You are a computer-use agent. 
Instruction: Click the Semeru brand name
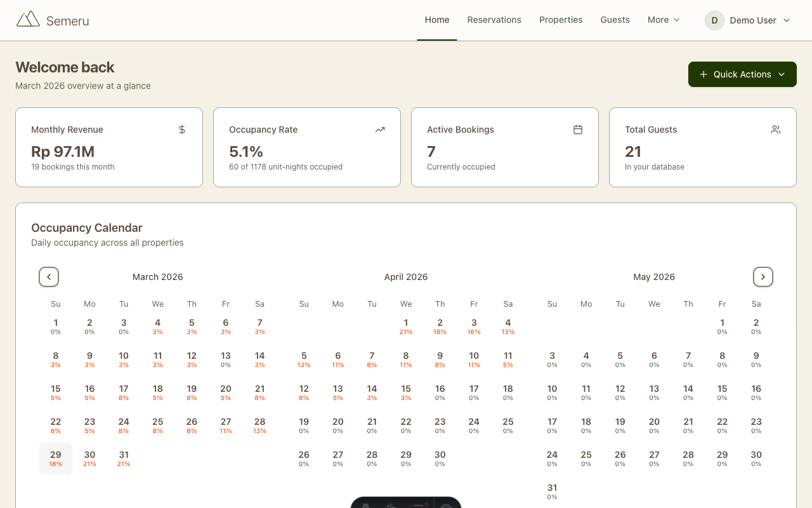[x=67, y=21]
